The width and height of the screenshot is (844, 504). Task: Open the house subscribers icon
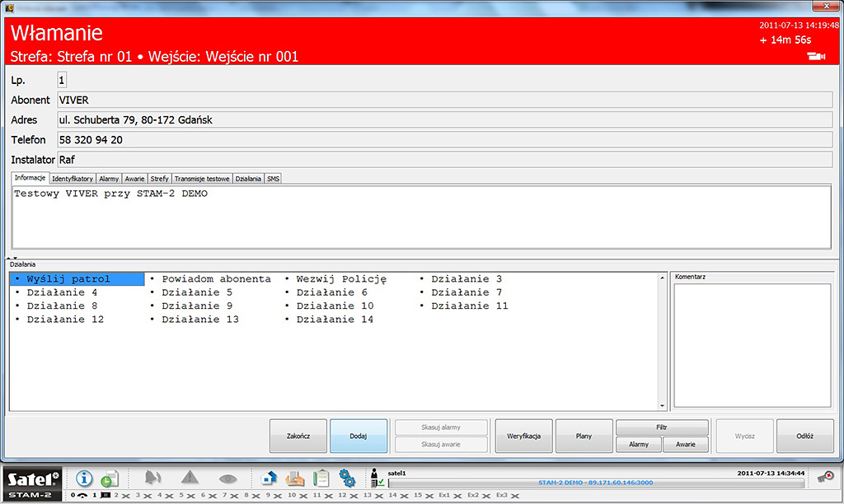pos(269,478)
